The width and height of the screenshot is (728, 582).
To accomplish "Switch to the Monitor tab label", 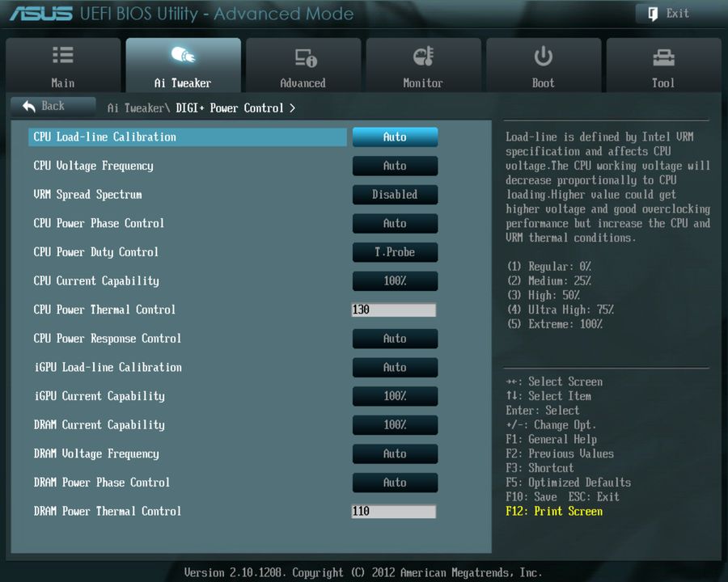I will coord(423,83).
